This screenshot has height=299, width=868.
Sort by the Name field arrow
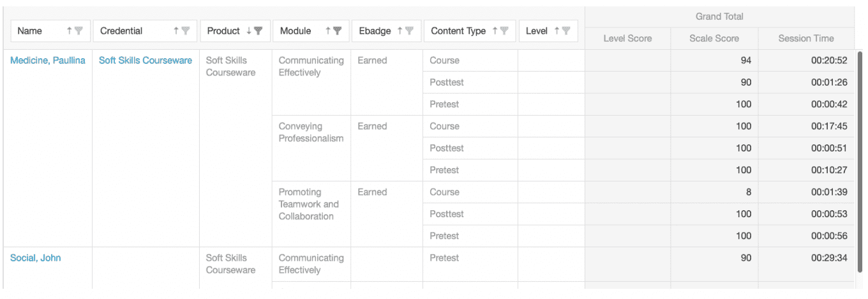tap(70, 31)
